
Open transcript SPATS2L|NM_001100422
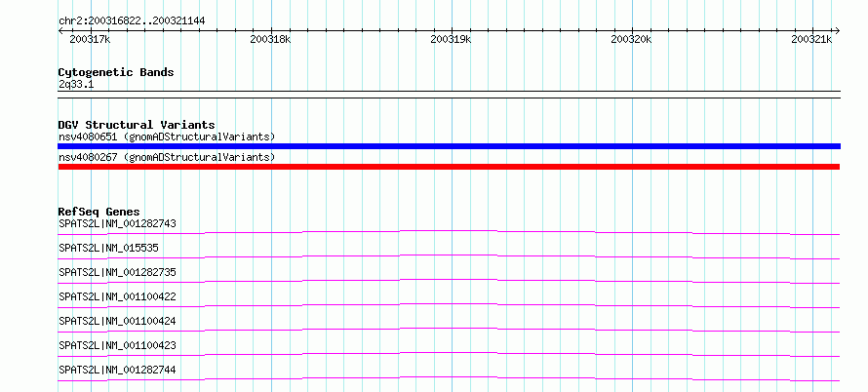(117, 296)
